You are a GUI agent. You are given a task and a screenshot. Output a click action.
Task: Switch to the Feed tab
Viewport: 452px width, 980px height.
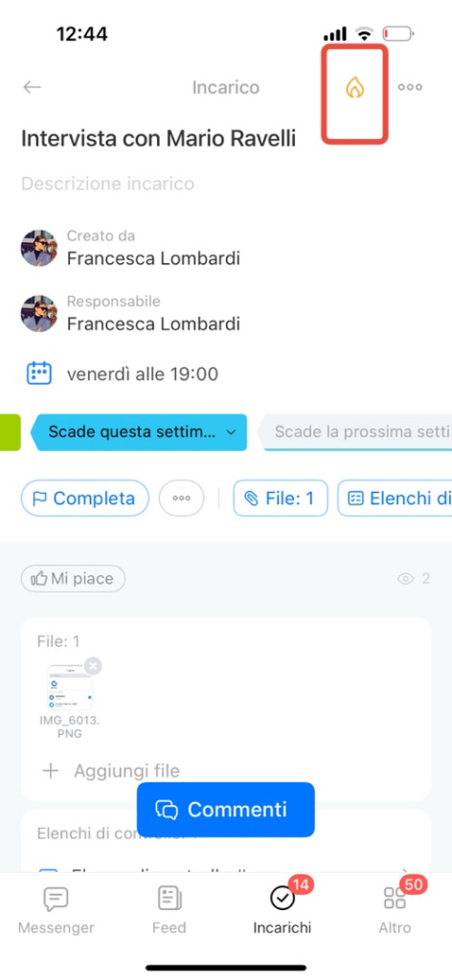coord(169,909)
